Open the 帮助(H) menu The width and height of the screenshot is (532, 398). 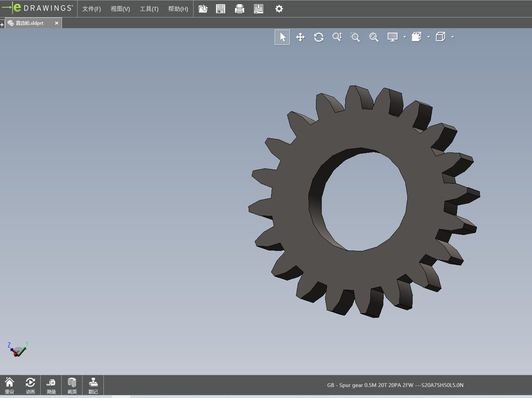pyautogui.click(x=178, y=9)
